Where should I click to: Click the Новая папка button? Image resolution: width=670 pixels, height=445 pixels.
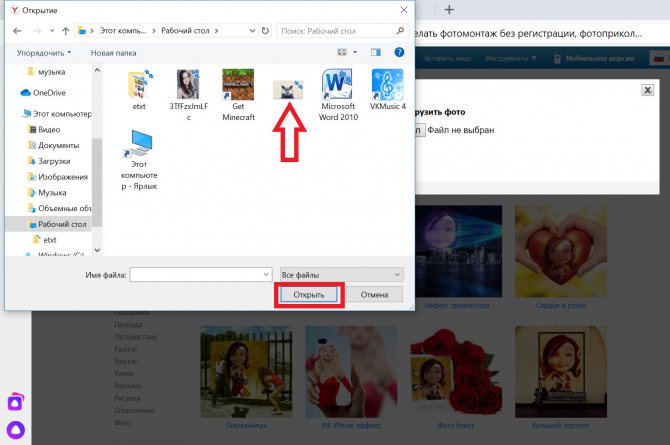pyautogui.click(x=113, y=53)
